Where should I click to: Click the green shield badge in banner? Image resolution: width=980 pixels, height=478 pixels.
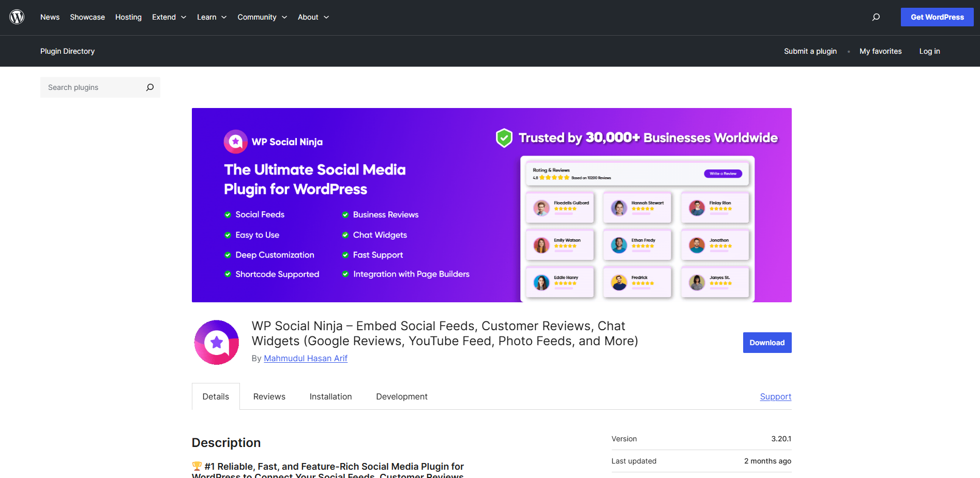point(504,138)
